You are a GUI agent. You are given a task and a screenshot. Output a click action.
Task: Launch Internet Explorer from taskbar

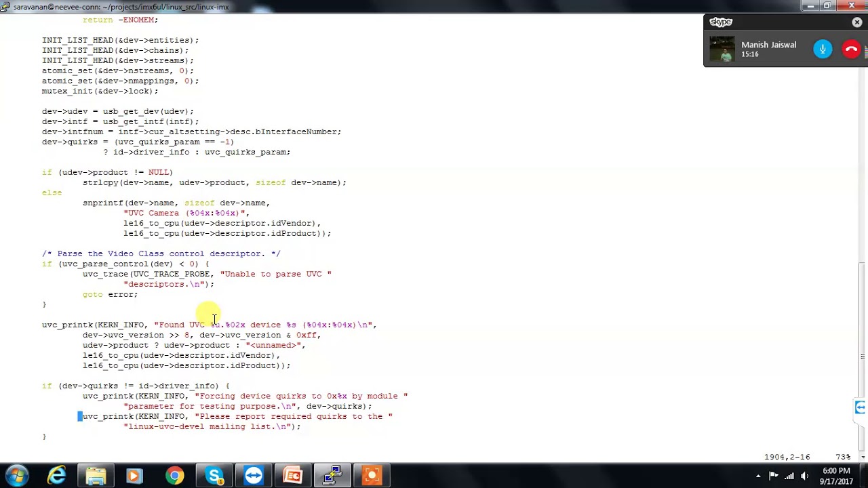point(57,476)
